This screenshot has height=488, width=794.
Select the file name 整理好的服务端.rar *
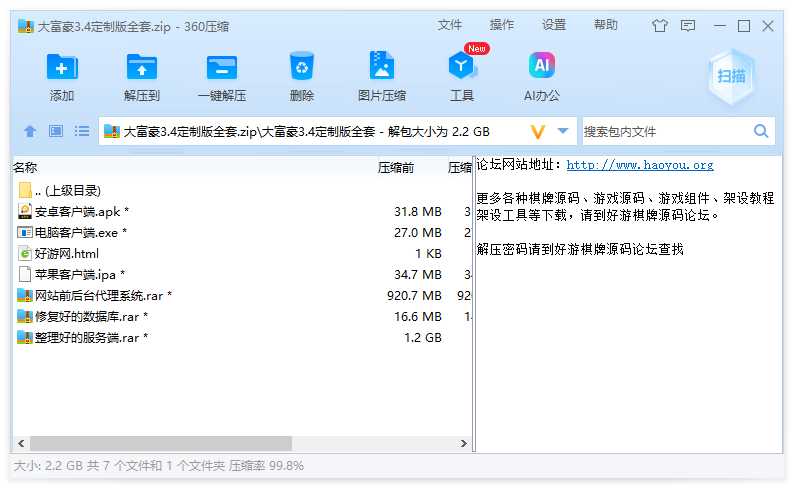point(91,338)
